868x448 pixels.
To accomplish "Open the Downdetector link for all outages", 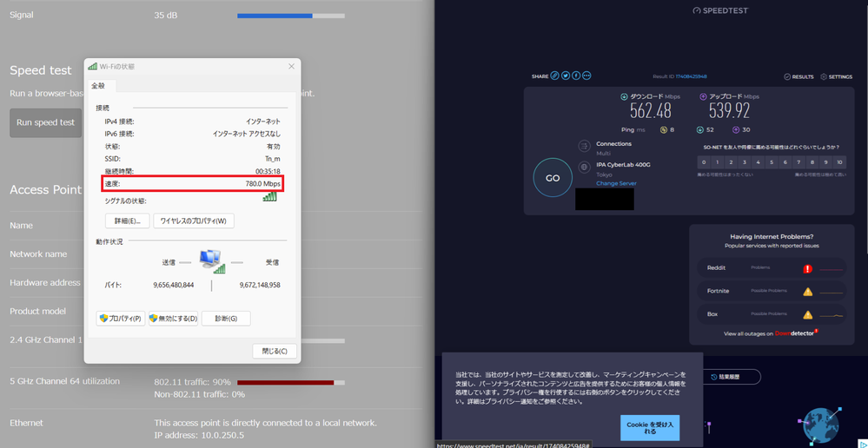I will pyautogui.click(x=794, y=333).
